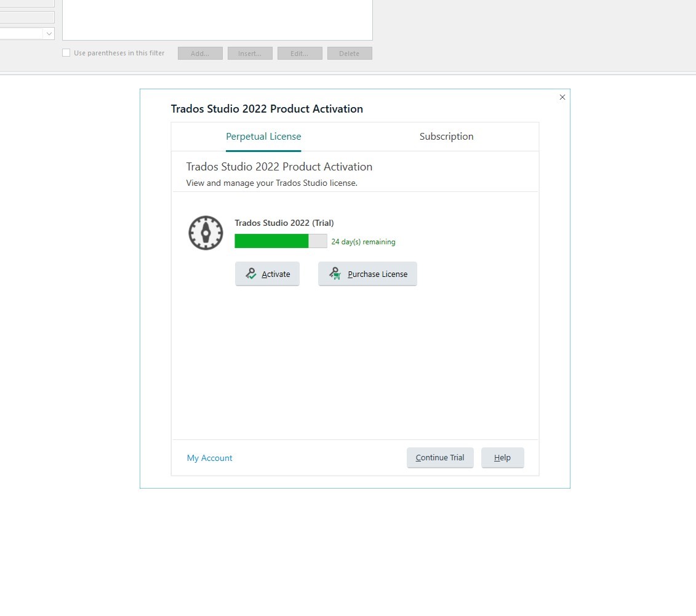696x616 pixels.
Task: Continue the Trados Studio trial
Action: [439, 457]
